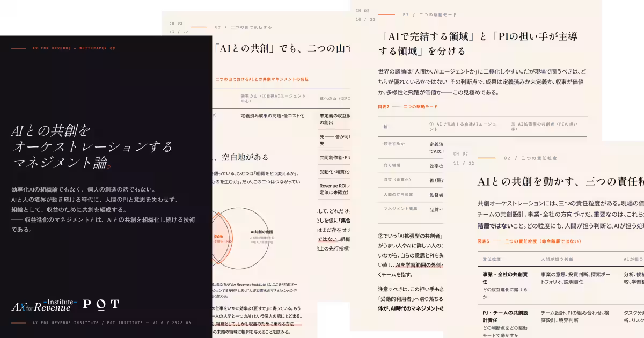The image size is (644, 338).
Task: Click the row label "何をするか"
Action: click(394, 144)
